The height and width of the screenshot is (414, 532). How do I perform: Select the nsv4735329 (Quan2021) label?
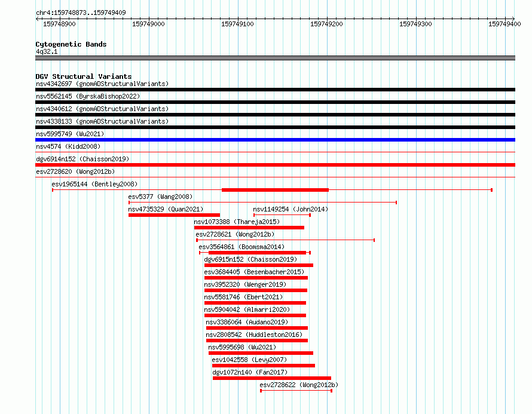pos(166,209)
